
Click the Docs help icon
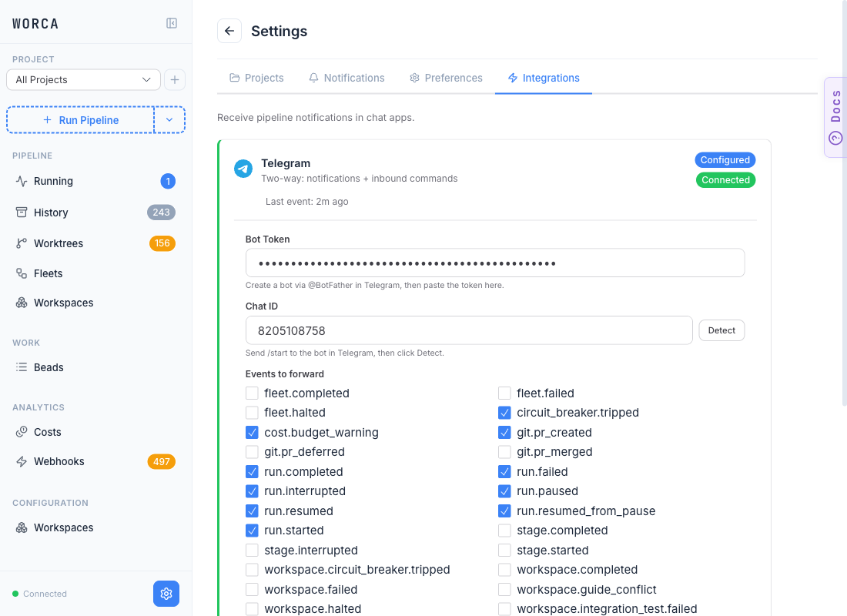tap(835, 139)
